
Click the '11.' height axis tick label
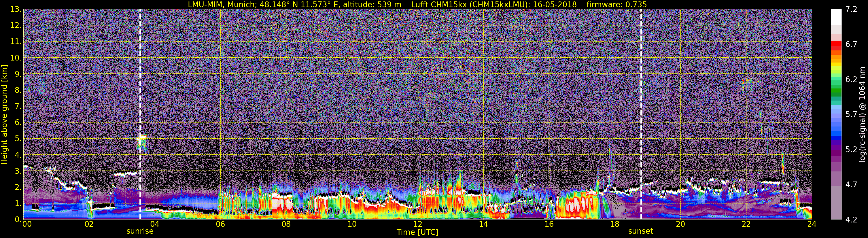16,41
